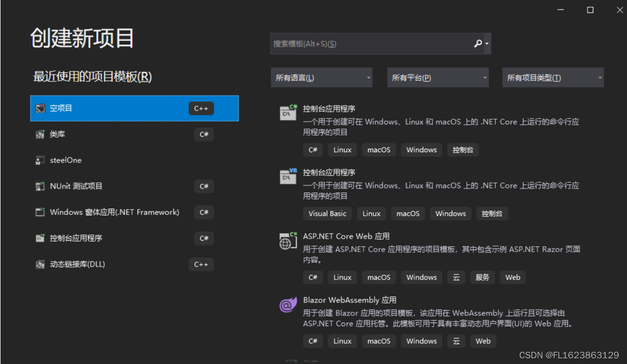The height and width of the screenshot is (364, 627).
Task: Click the Windows 窗体应用 template icon
Action: tap(40, 212)
